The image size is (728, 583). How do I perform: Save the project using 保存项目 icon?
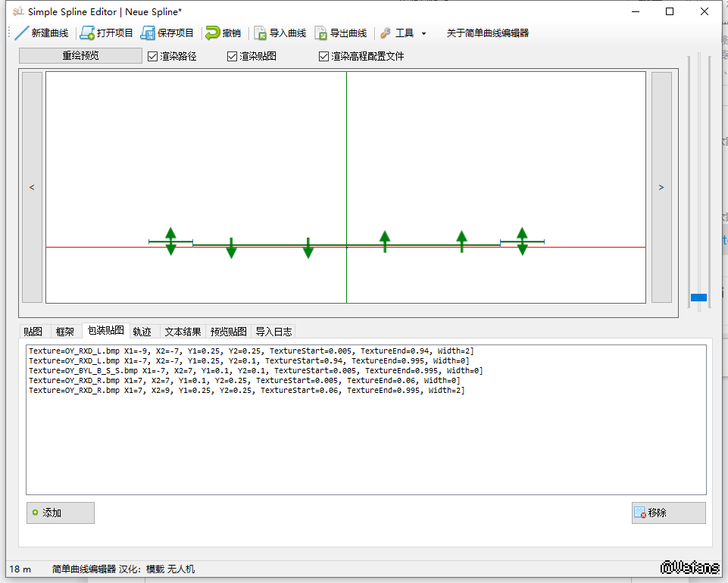pos(148,33)
